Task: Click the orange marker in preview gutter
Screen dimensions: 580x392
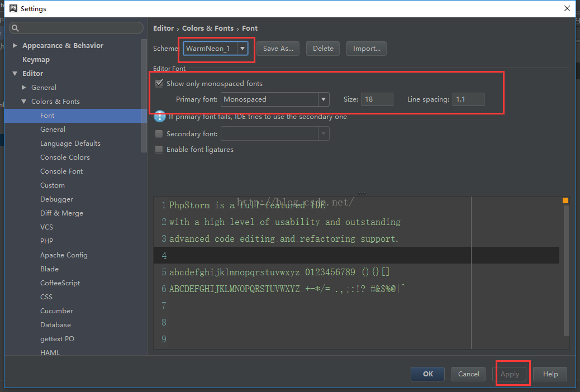Action: point(565,200)
